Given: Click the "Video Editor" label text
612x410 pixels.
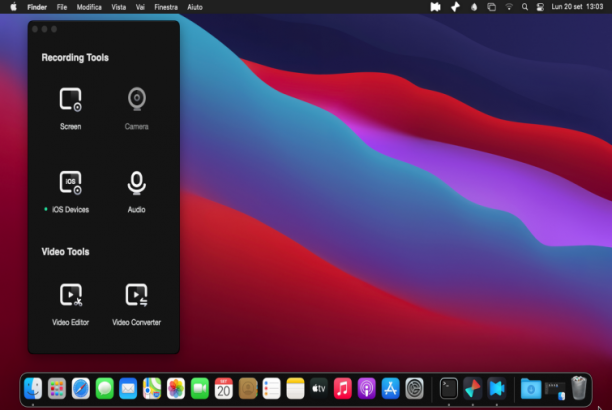Looking at the screenshot, I should [71, 322].
